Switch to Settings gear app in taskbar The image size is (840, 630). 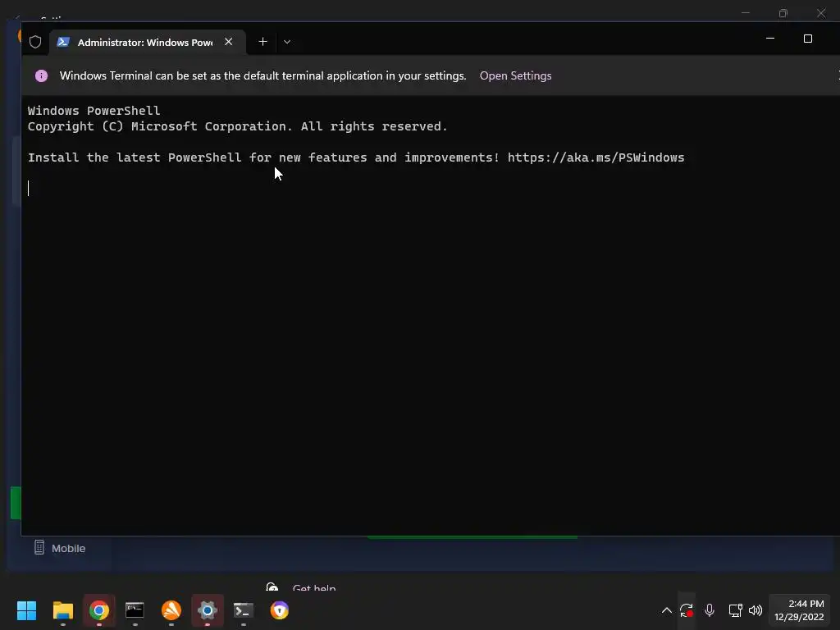point(208,610)
